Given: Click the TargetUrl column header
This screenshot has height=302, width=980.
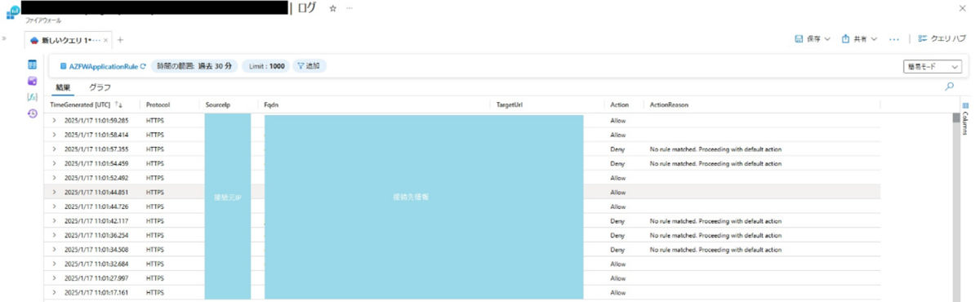Looking at the screenshot, I should point(510,104).
